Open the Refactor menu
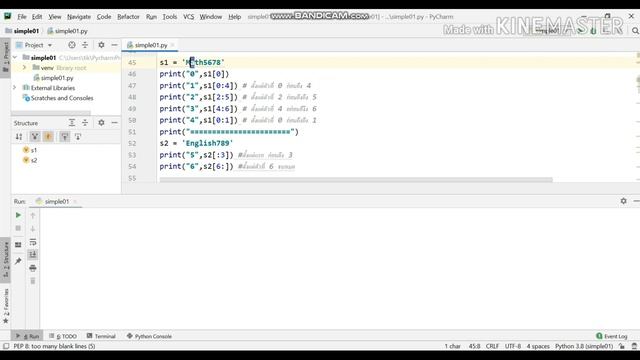Screen dimensions: 640x360 pos(128,17)
